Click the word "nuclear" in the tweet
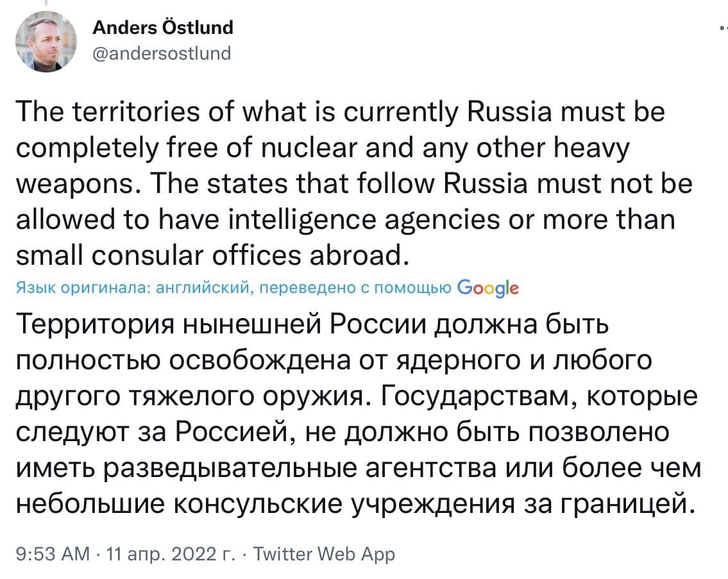 tap(302, 149)
